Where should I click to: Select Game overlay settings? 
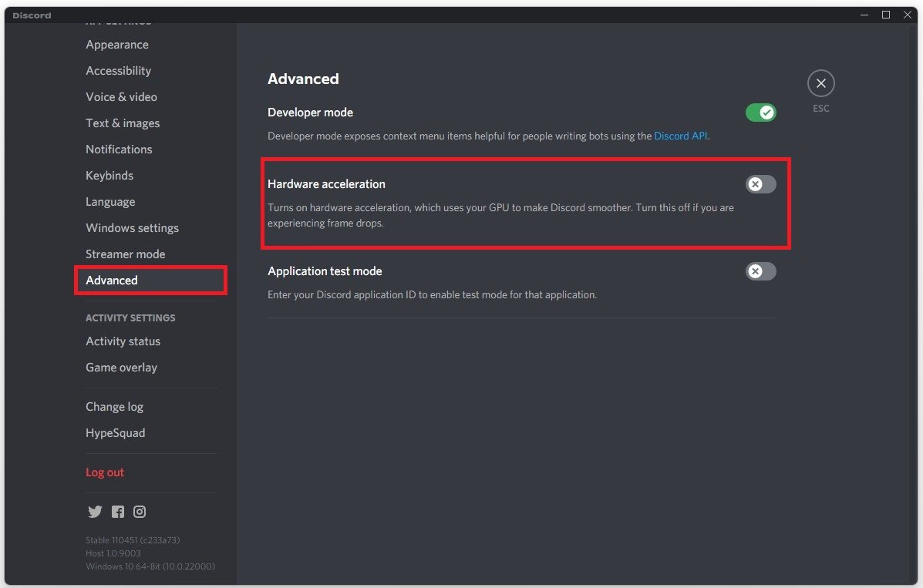coord(121,368)
